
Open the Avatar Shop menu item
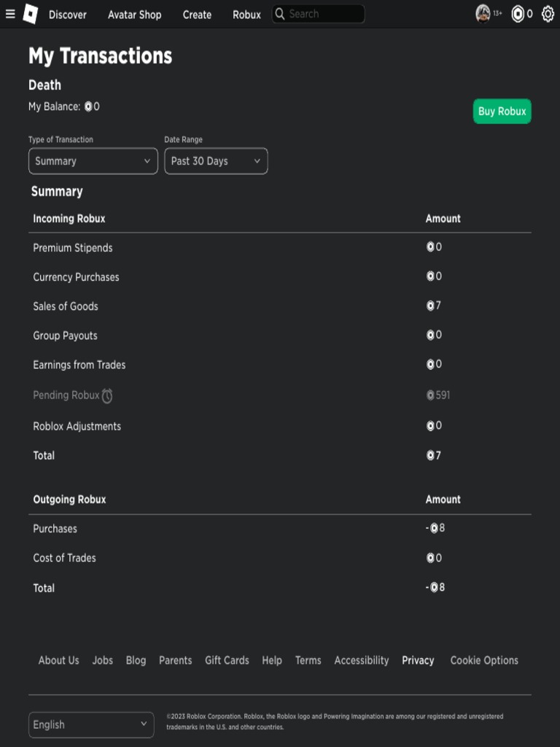pyautogui.click(x=135, y=15)
